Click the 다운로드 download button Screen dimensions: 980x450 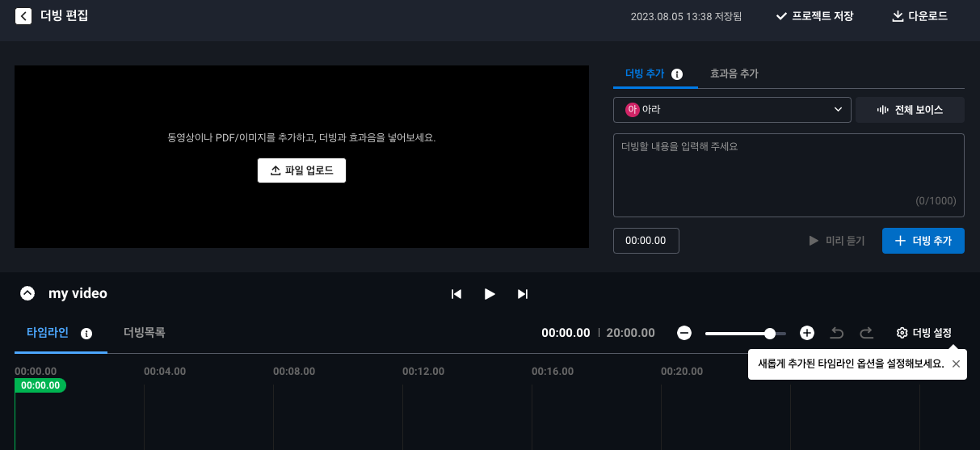tap(919, 16)
